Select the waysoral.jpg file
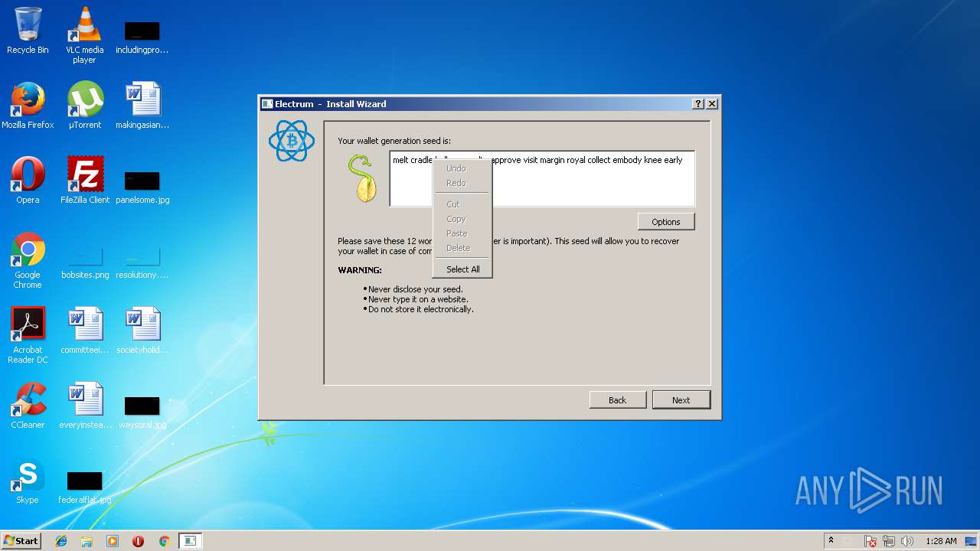 [142, 412]
